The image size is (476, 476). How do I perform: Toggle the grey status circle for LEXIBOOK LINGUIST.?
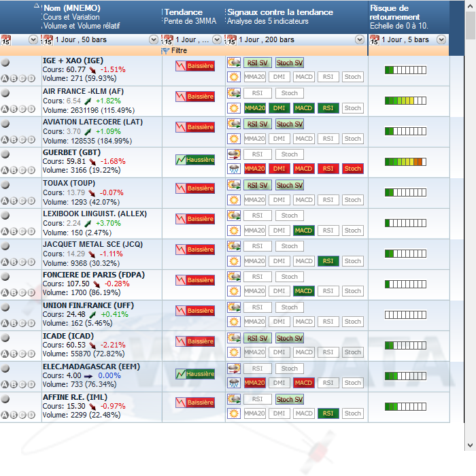[5, 216]
